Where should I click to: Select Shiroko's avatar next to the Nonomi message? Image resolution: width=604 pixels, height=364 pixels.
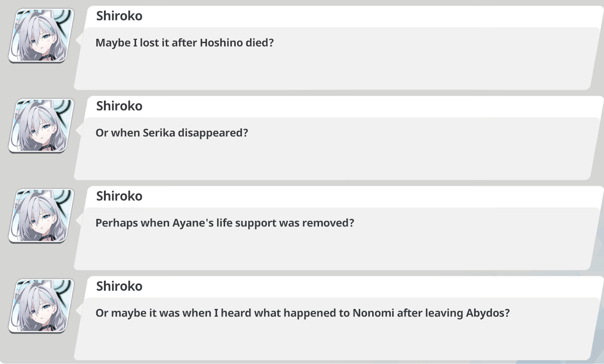pyautogui.click(x=41, y=306)
